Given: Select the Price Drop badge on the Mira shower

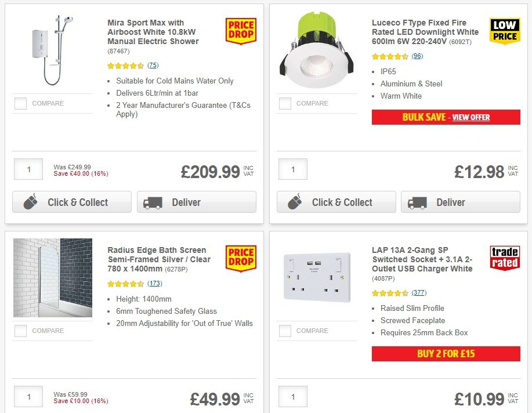Looking at the screenshot, I should [x=240, y=31].
